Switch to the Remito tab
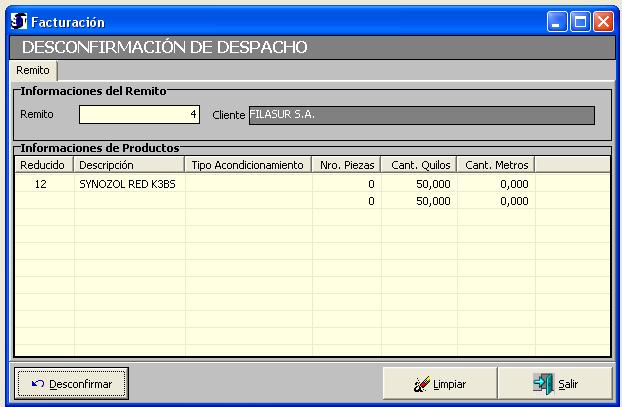This screenshot has width=622, height=407. pos(33,71)
